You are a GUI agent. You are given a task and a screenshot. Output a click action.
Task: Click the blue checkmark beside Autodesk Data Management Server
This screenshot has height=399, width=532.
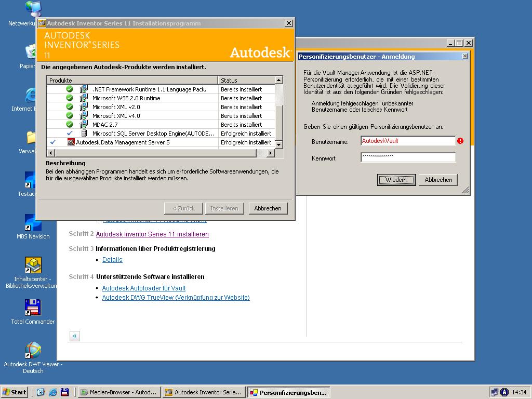(x=54, y=142)
